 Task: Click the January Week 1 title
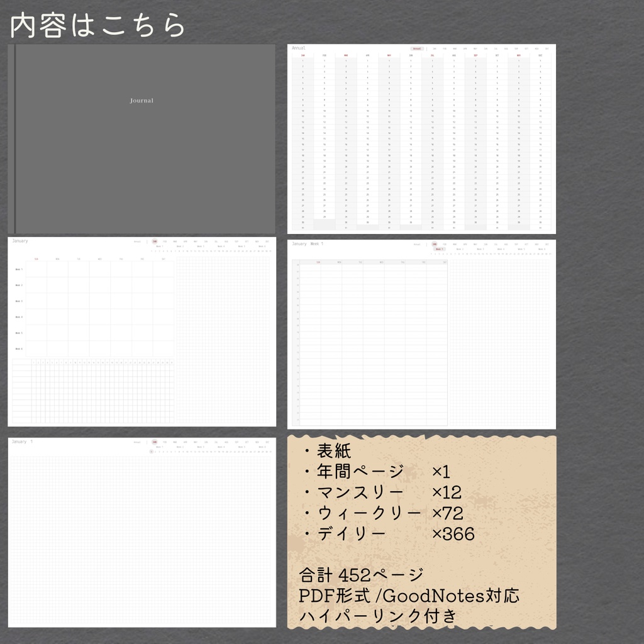(x=308, y=243)
